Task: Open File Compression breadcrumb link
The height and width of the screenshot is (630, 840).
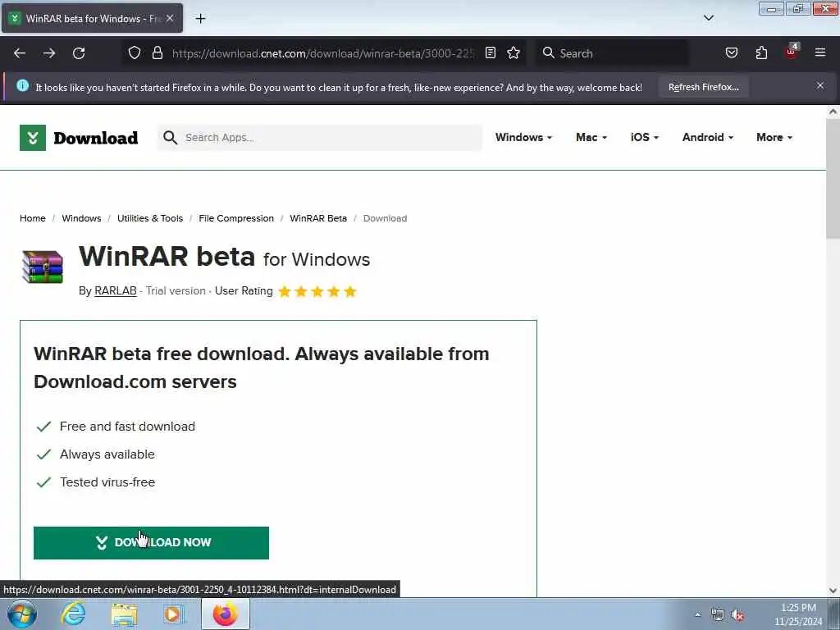Action: point(236,218)
